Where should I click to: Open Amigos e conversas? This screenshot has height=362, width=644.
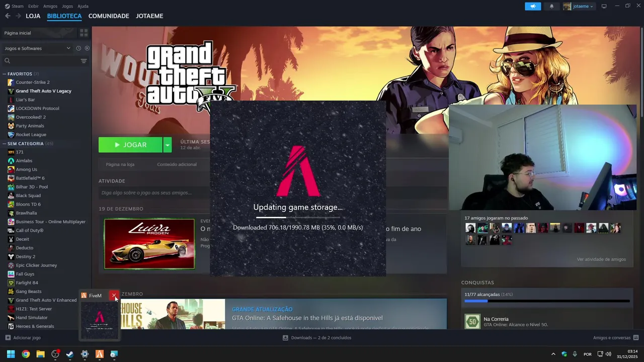click(616, 338)
